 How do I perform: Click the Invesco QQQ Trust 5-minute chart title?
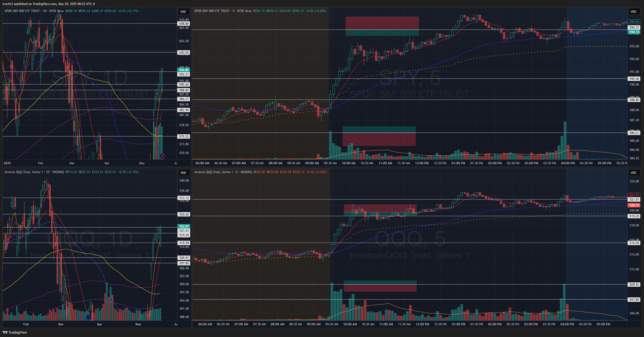pyautogui.click(x=214, y=172)
